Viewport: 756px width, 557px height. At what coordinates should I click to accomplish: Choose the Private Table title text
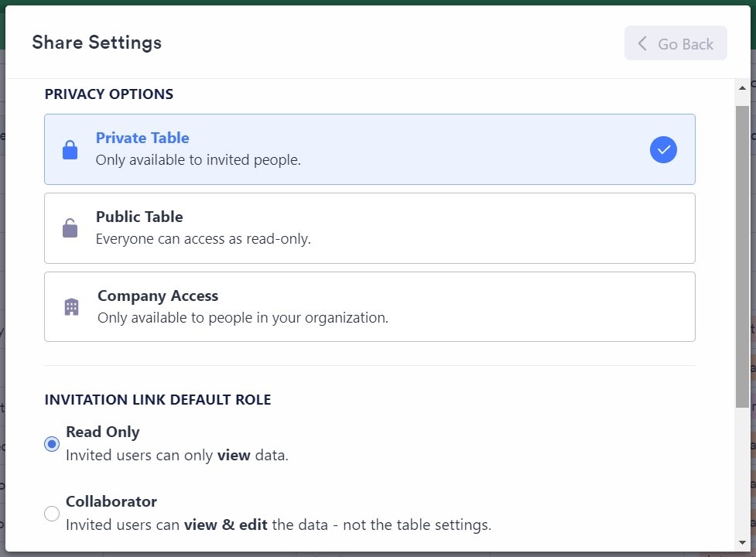(x=142, y=138)
